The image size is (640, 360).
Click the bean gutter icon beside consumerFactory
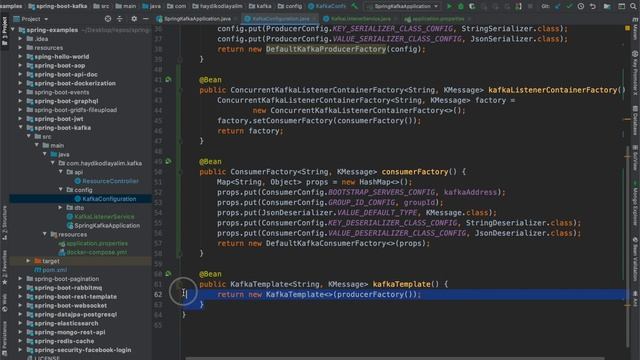point(168,161)
